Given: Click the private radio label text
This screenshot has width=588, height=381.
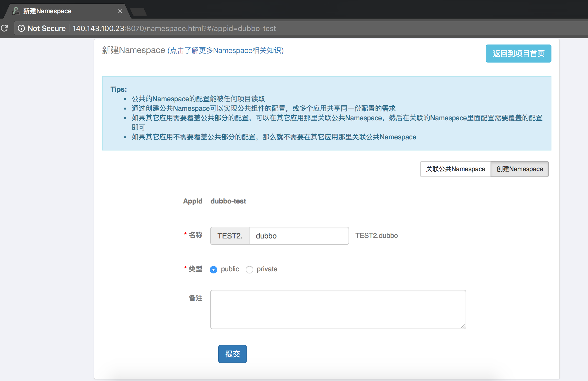Looking at the screenshot, I should (x=267, y=269).
